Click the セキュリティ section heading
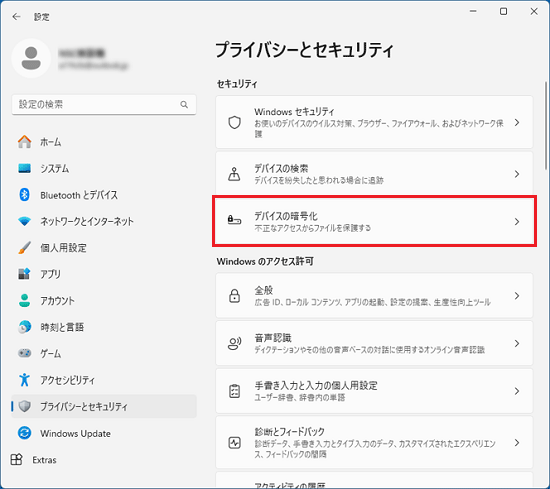 [x=237, y=84]
